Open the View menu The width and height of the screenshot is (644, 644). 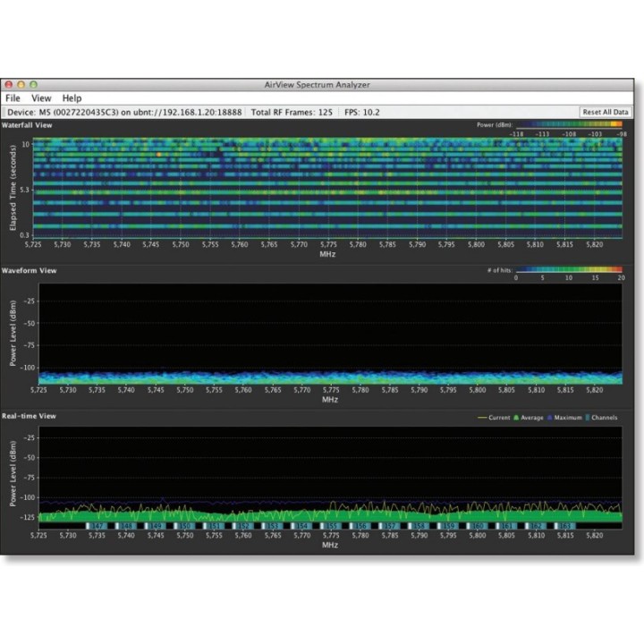[41, 98]
